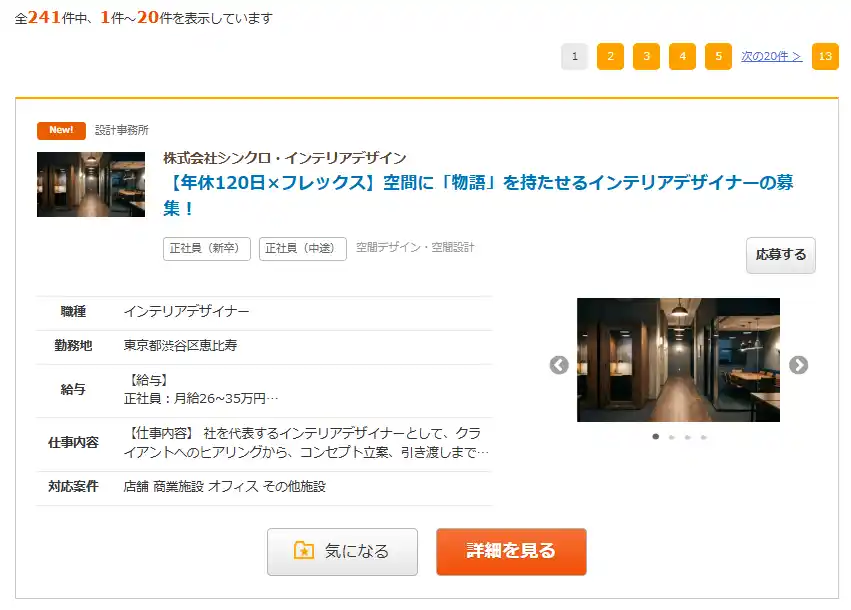Click the 正社員（新卒） tag
This screenshot has width=851, height=610.
tap(207, 249)
